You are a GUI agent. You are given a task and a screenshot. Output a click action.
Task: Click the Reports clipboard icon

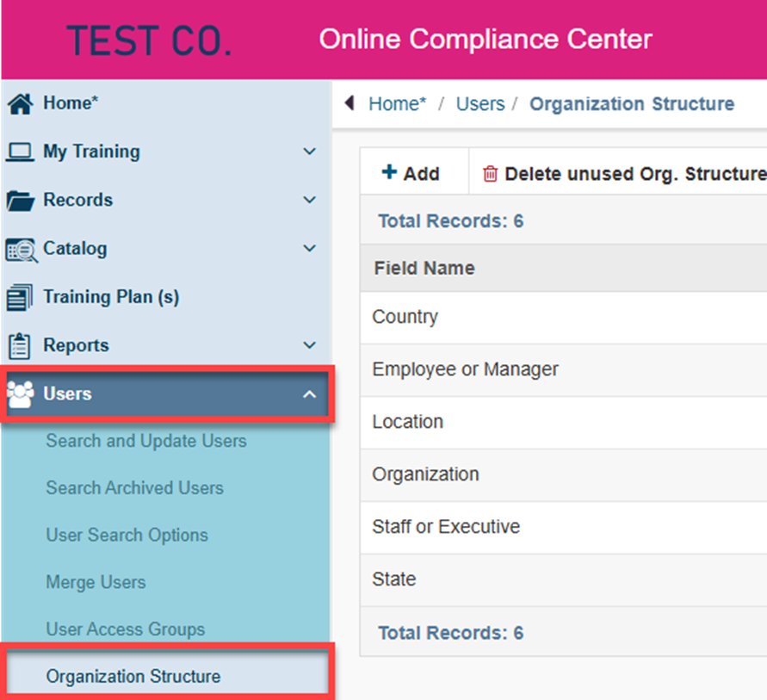point(20,346)
